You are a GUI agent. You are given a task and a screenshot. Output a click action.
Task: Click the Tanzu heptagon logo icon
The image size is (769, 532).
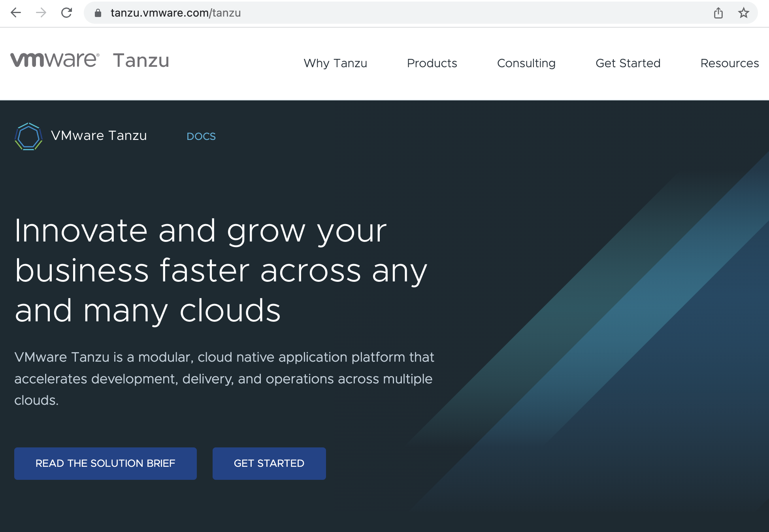tap(28, 136)
